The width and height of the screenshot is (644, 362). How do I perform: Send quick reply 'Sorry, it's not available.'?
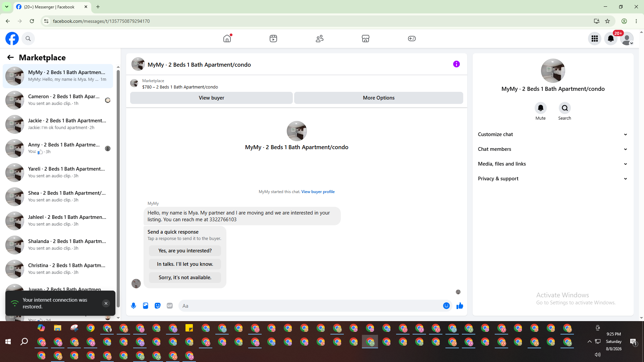point(185,278)
